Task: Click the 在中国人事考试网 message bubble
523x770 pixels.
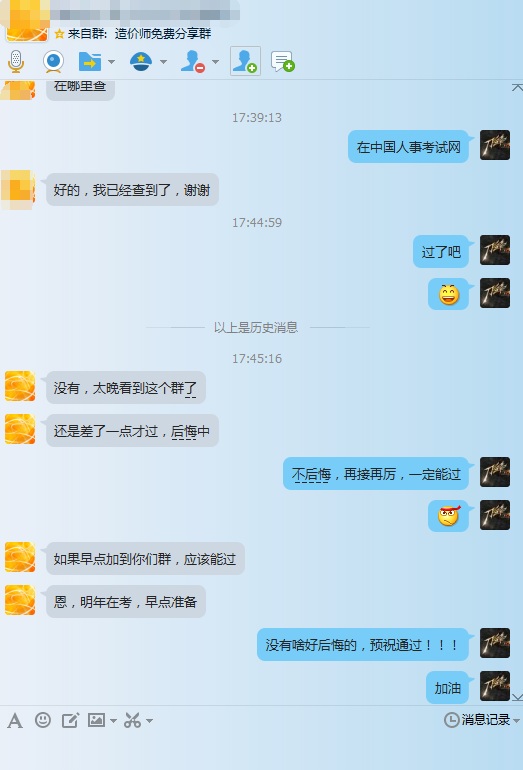Action: (x=408, y=147)
